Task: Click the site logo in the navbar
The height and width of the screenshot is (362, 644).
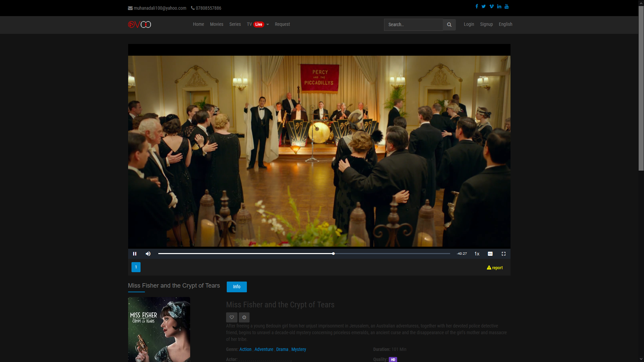Action: [139, 24]
